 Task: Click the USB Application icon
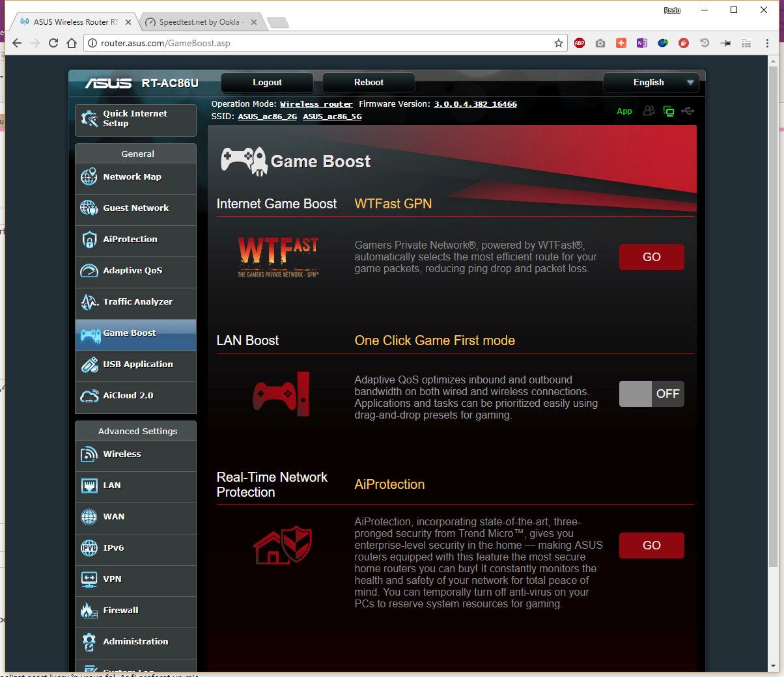(x=89, y=365)
